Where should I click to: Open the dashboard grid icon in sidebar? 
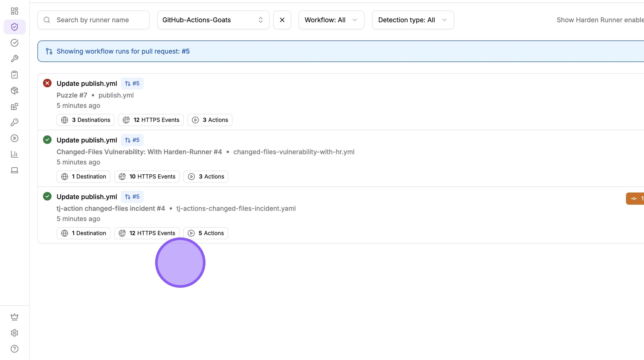[15, 11]
